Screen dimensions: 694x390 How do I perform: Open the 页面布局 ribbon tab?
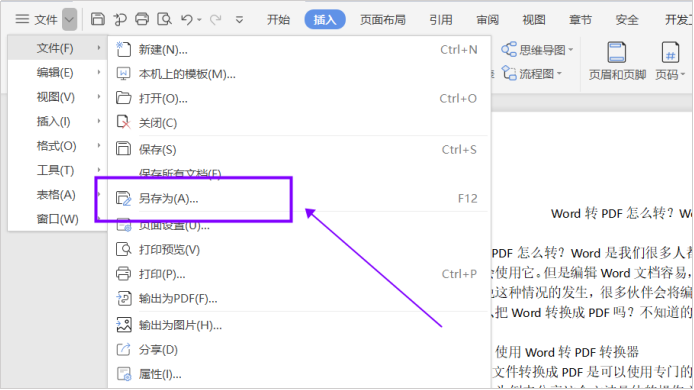(383, 19)
